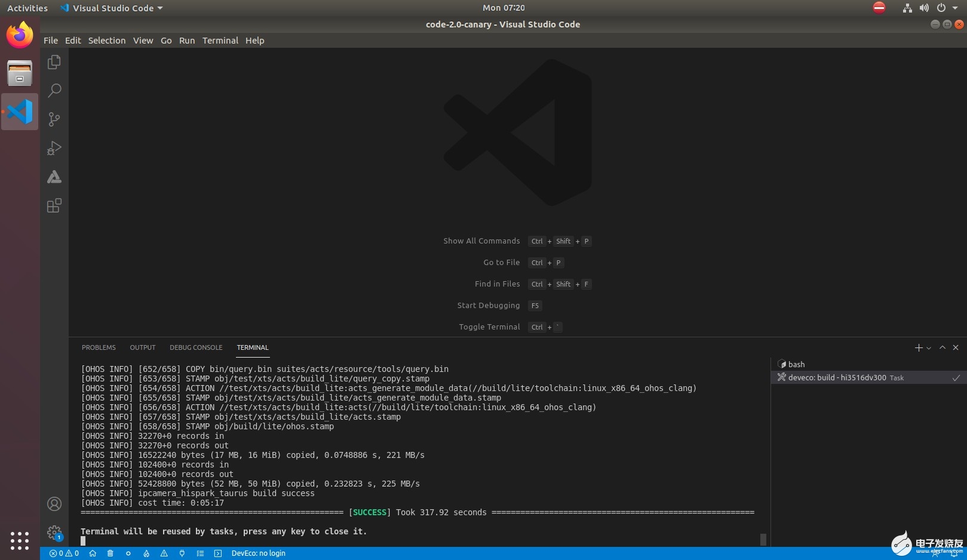This screenshot has width=967, height=560.
Task: Click DevEco: no login status entry
Action: tap(259, 553)
